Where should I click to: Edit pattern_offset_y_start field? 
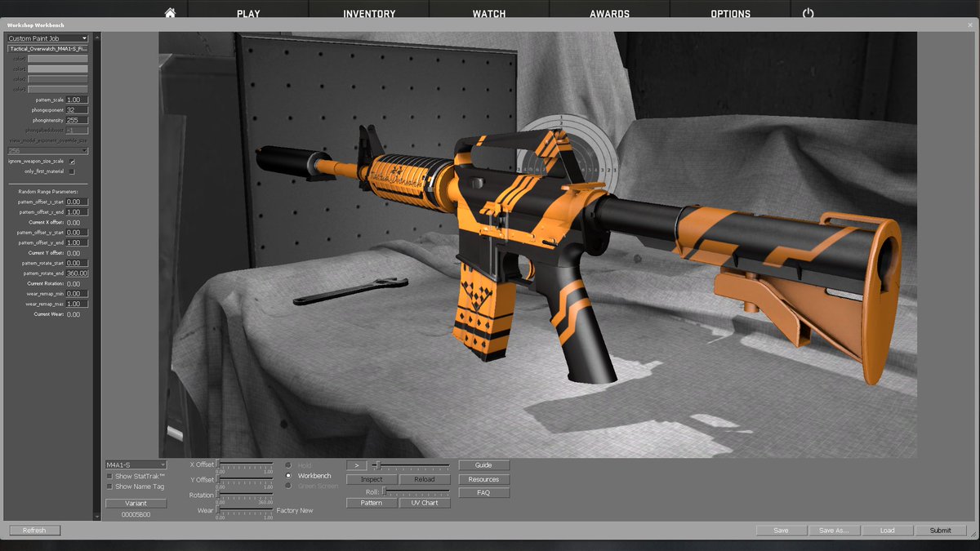[x=77, y=233]
